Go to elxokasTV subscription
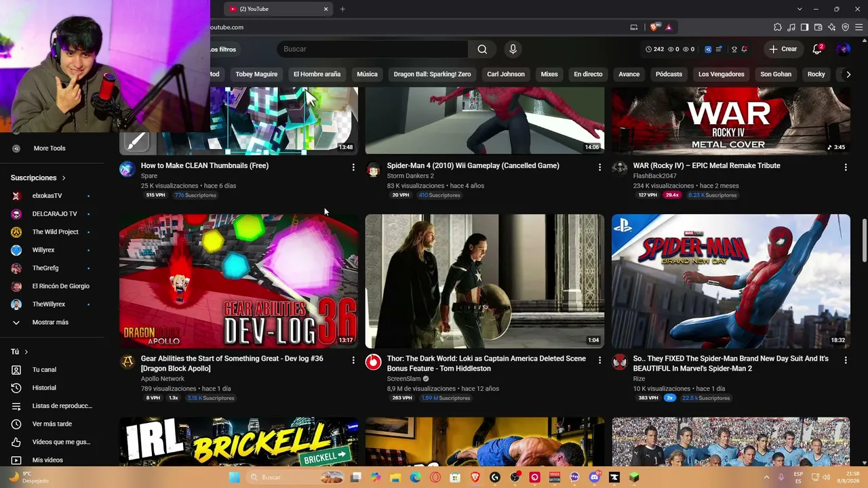This screenshot has height=488, width=868. tap(47, 196)
